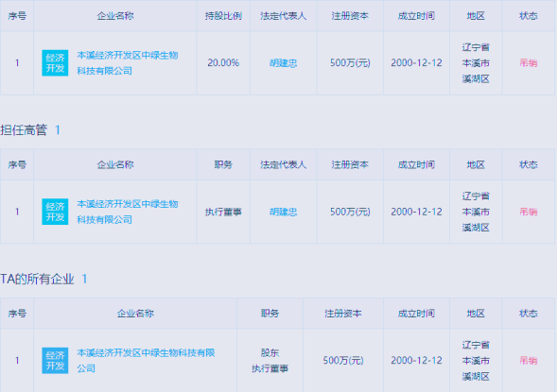Click legal representative 胡建忠 in the first table
Screen dimensions: 557x392
283,63
